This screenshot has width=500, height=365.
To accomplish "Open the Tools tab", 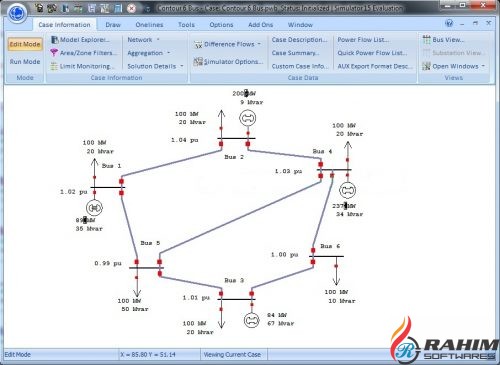I will [186, 25].
